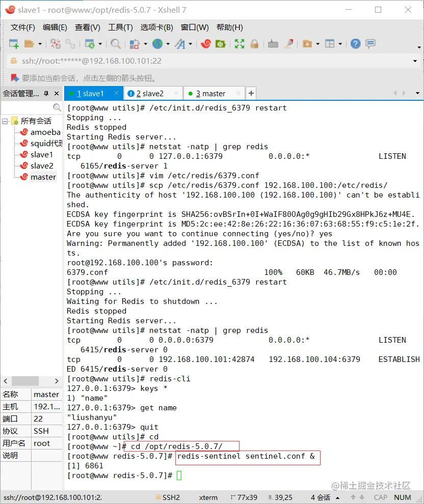Open the 文件(F) menu
424x504 pixels.
[22, 27]
